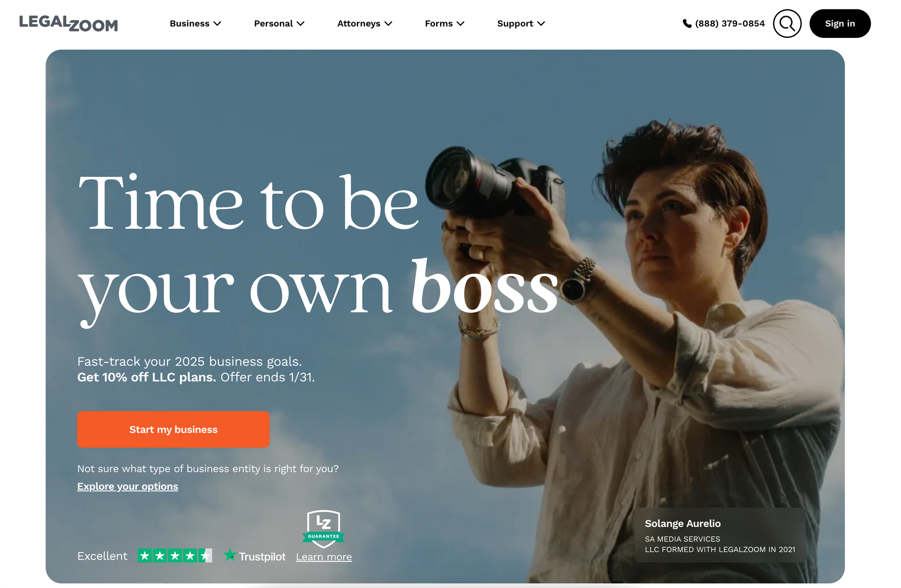Expand the Forms chevron arrow
Screen dimensions: 901x588
(x=460, y=23)
